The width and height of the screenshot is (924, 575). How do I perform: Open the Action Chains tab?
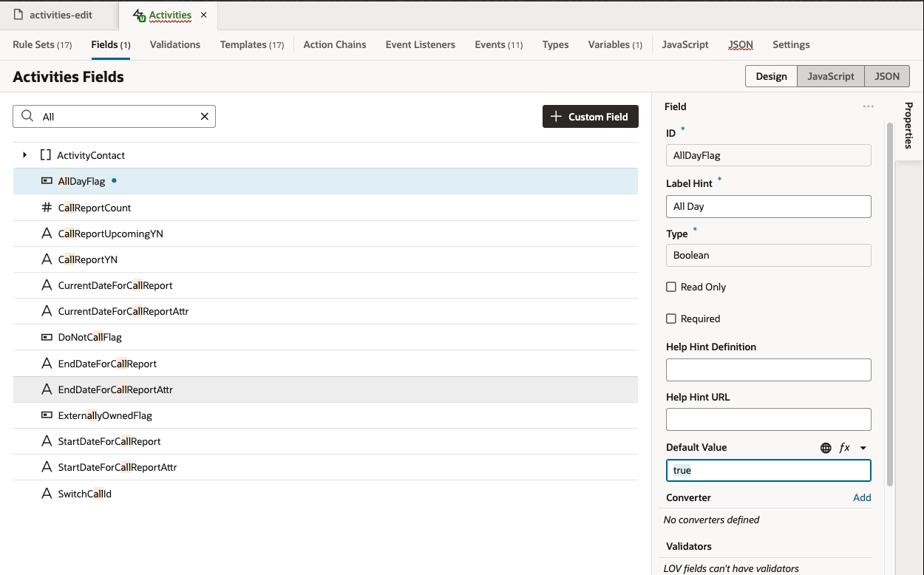pyautogui.click(x=334, y=44)
